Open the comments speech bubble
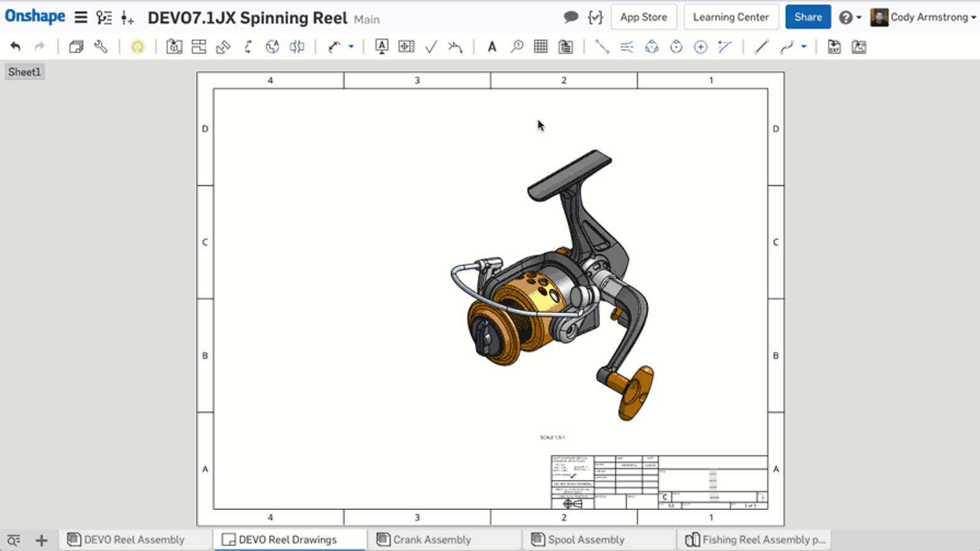The width and height of the screenshot is (980, 551). tap(570, 17)
